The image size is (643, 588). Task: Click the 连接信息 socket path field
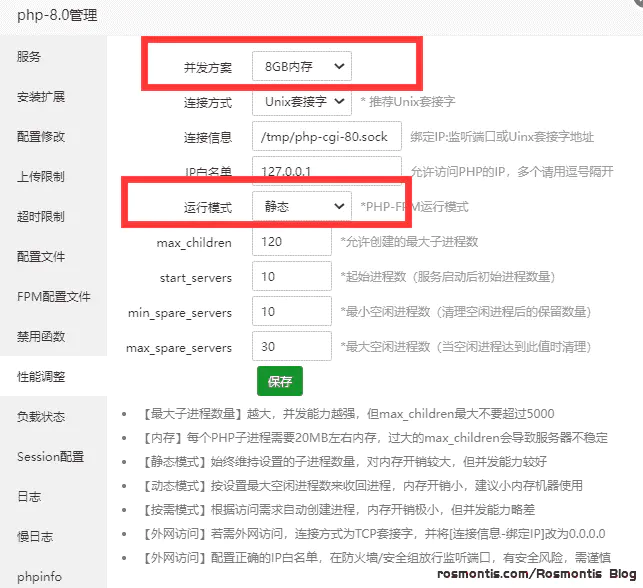point(327,136)
